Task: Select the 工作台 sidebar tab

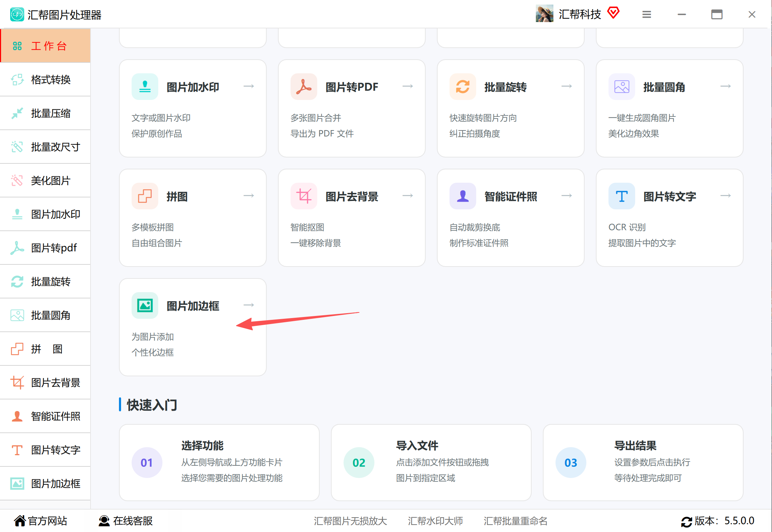Action: (45, 46)
